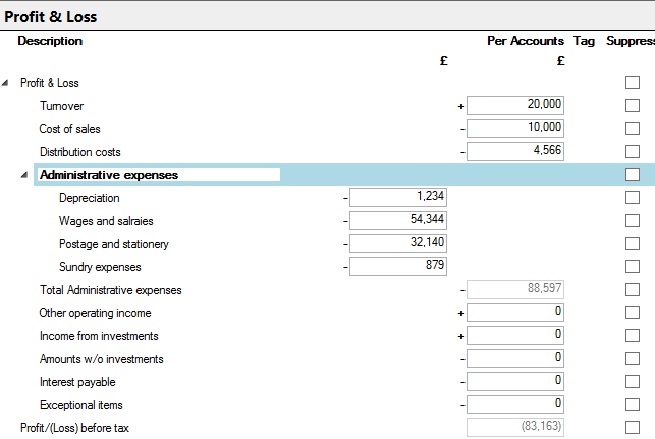Select the Other operating income row label
The image size is (655, 439).
click(x=95, y=313)
